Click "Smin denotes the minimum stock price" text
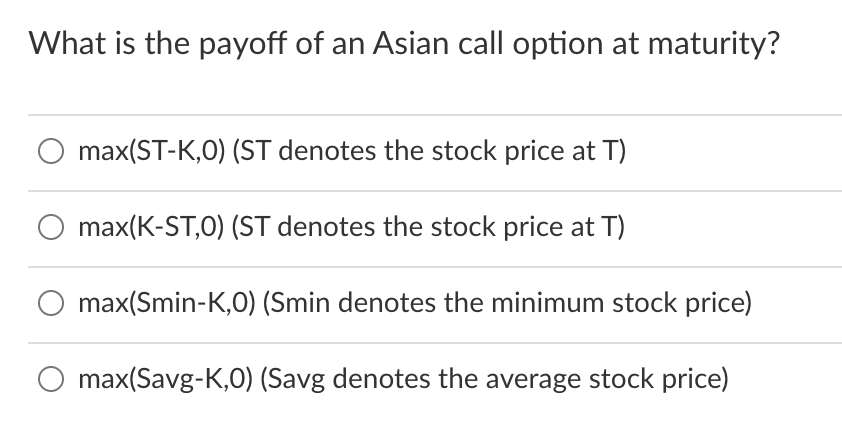 point(507,304)
